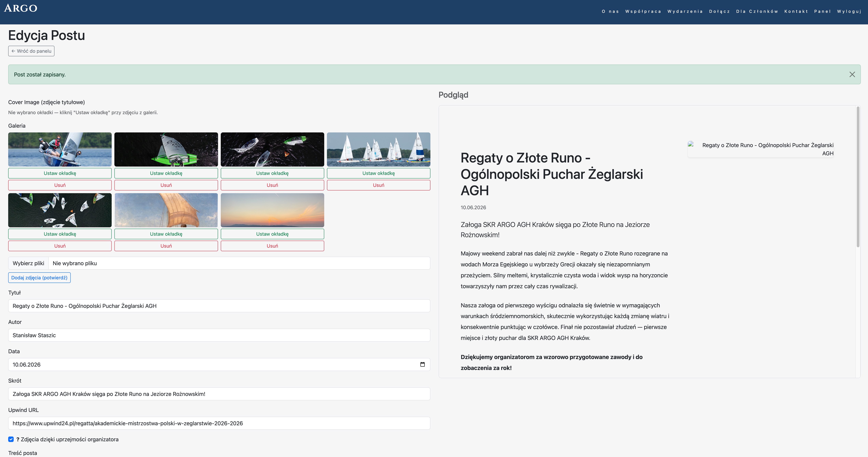Open Panel from the top navigation

(823, 11)
